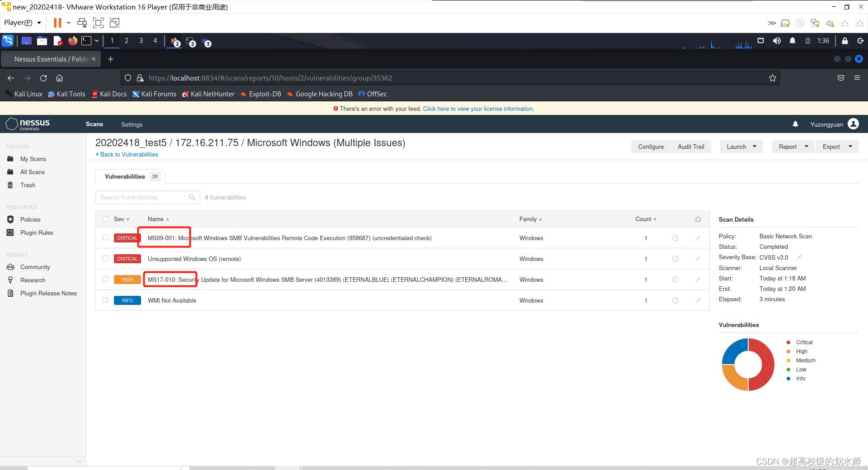Open Scans top navigation tab
Screen dimensions: 868x470
pyautogui.click(x=94, y=124)
